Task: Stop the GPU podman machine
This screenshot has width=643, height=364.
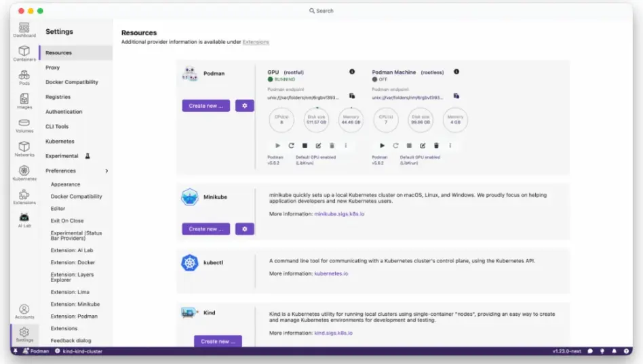Action: tap(305, 146)
